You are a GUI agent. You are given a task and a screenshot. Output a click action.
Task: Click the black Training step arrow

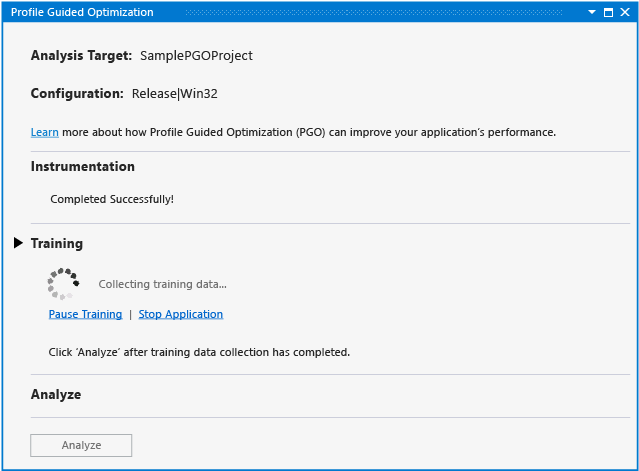pos(19,243)
